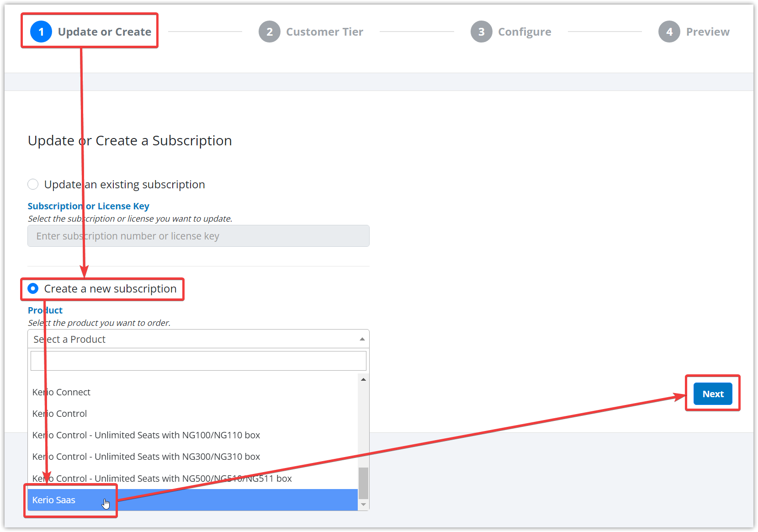The width and height of the screenshot is (758, 532).
Task: Click the product list scrollbar thumb
Action: 363,484
